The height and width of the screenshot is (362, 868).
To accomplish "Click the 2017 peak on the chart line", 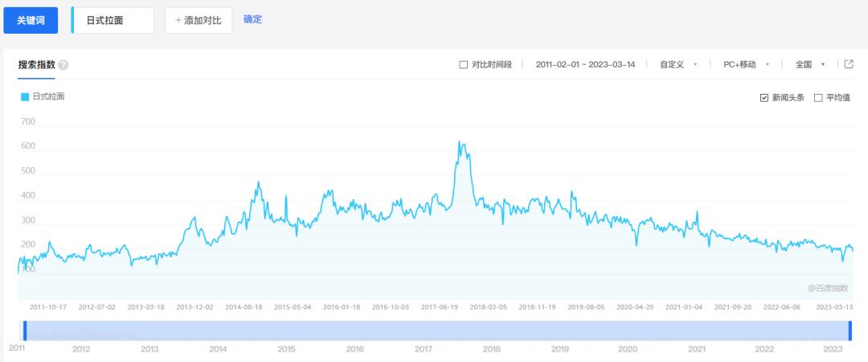I will pyautogui.click(x=460, y=142).
